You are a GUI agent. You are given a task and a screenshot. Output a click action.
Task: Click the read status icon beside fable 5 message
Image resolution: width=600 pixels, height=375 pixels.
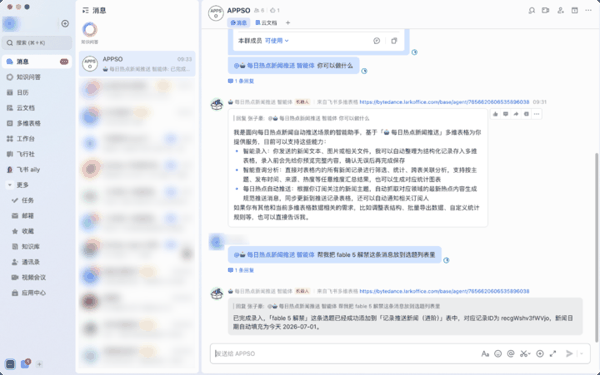[x=446, y=260]
